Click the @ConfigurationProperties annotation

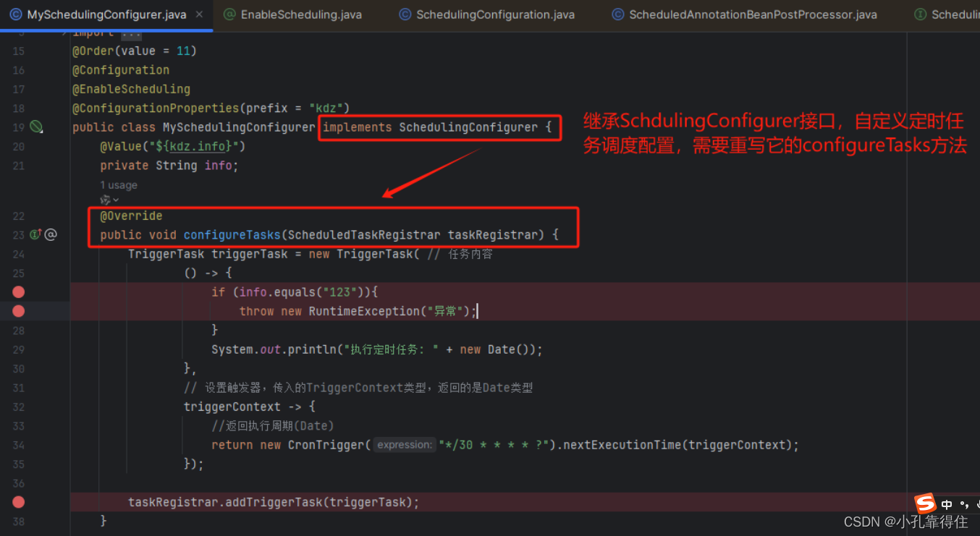[x=156, y=108]
